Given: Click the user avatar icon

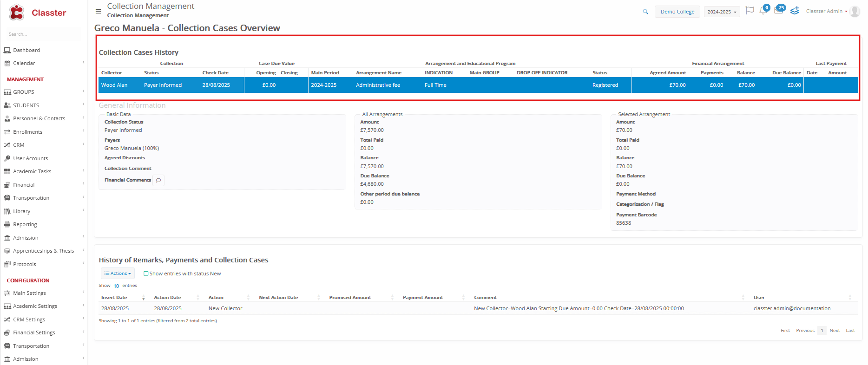Looking at the screenshot, I should (855, 12).
